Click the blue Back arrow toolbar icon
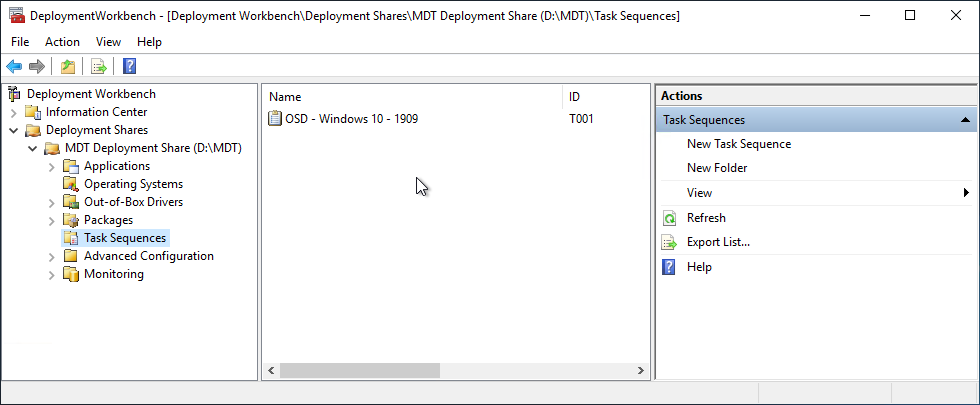Viewport: 980px width, 405px height. click(x=14, y=66)
